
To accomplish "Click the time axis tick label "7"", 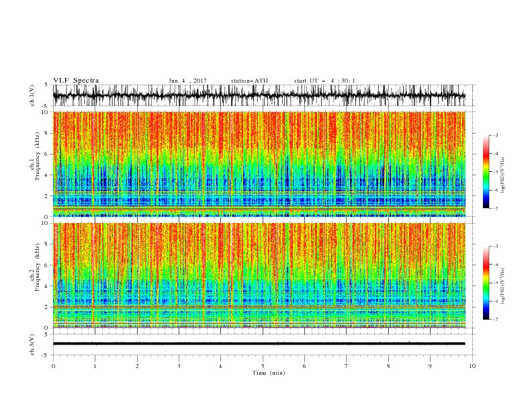I will point(347,366).
